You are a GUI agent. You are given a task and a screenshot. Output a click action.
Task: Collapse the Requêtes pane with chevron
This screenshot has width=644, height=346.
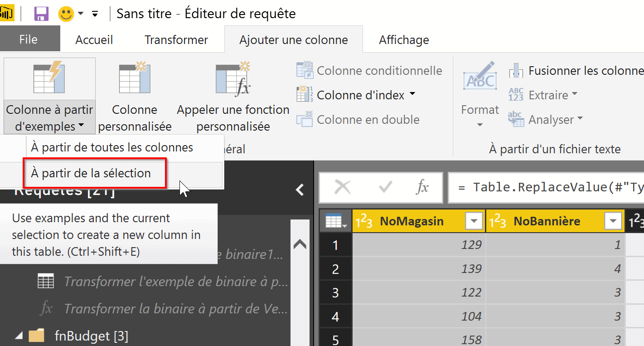(x=300, y=190)
